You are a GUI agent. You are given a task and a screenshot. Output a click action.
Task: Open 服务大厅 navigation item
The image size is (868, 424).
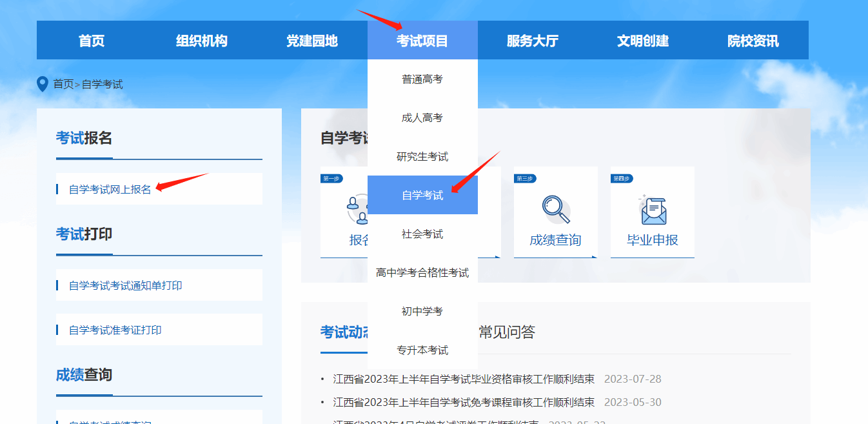point(533,41)
